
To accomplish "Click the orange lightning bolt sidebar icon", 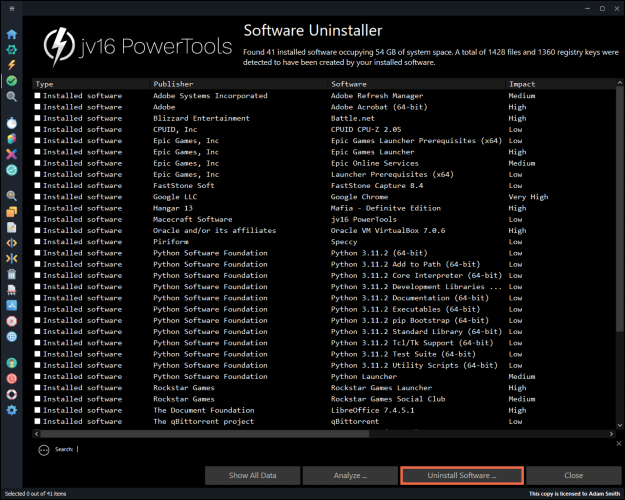I will click(x=12, y=65).
